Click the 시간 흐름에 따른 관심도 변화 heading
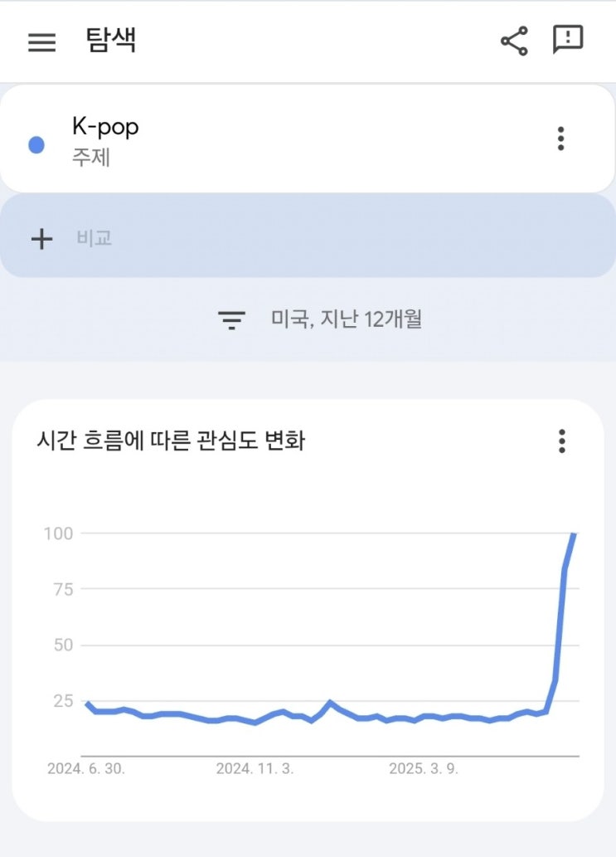The height and width of the screenshot is (857, 616). point(171,441)
